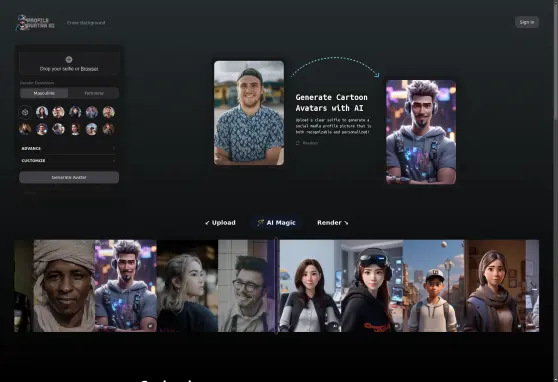This screenshot has width=558, height=382.
Task: Select Masculine gender expression
Action: (44, 93)
